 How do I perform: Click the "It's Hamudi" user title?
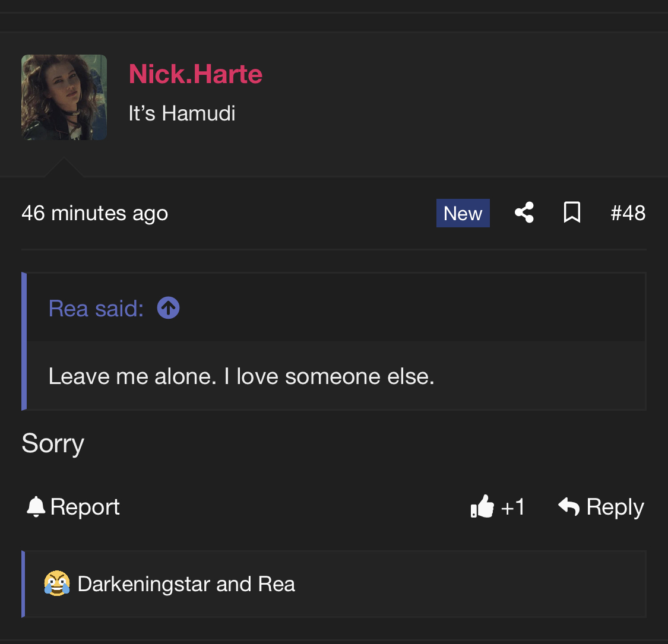point(182,113)
